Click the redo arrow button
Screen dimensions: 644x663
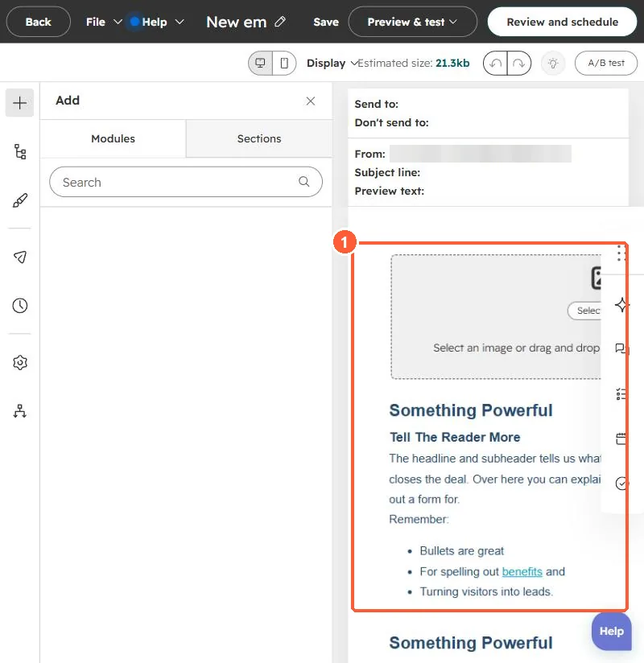518,63
